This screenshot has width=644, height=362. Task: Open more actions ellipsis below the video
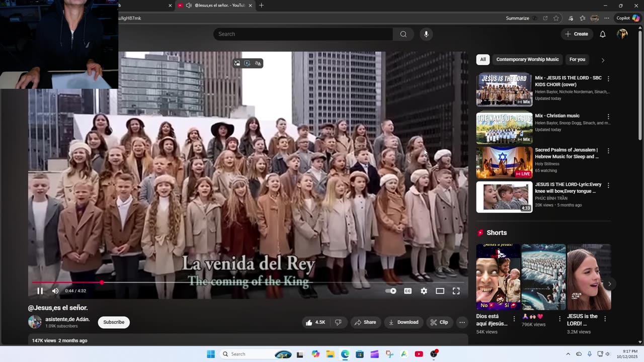point(462,322)
